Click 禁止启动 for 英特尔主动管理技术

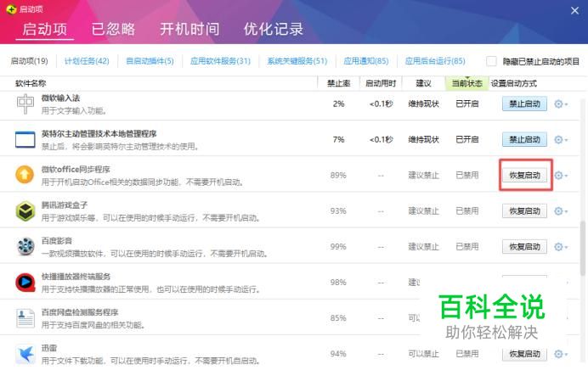click(x=524, y=140)
